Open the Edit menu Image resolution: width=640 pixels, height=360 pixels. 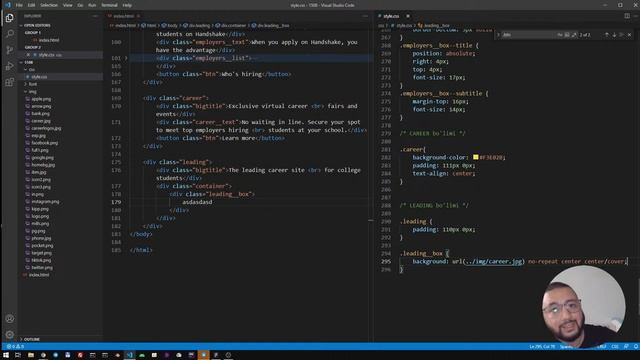pyautogui.click(x=31, y=5)
